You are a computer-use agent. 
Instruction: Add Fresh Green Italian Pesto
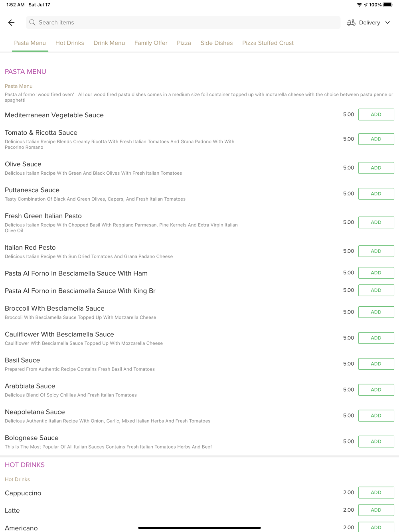pos(376,223)
